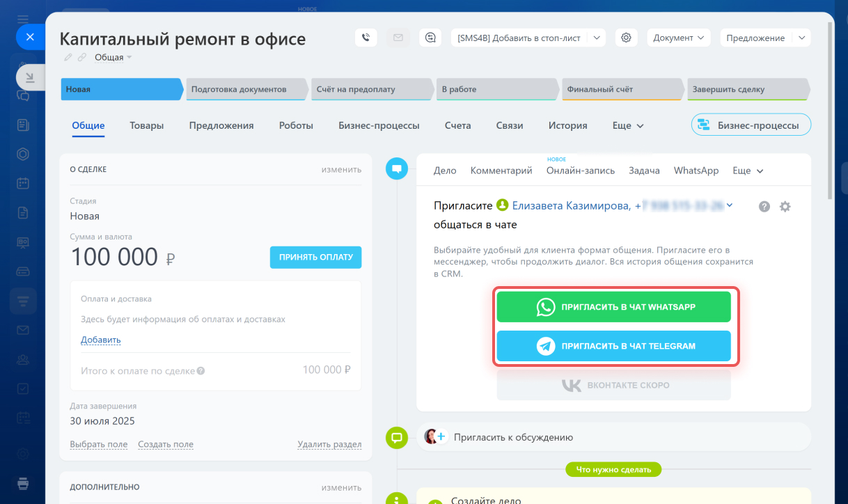Click Пригласить в чат Telegram
The height and width of the screenshot is (504, 848).
(614, 346)
